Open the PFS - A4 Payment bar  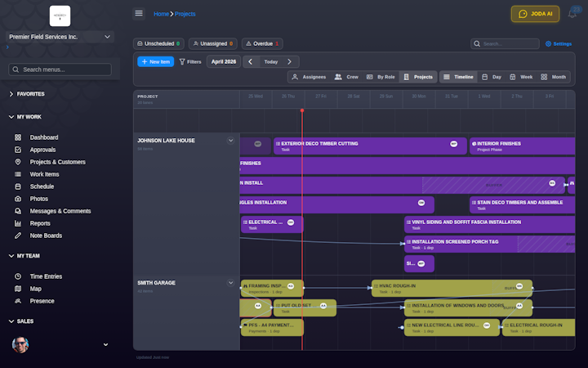(272, 327)
